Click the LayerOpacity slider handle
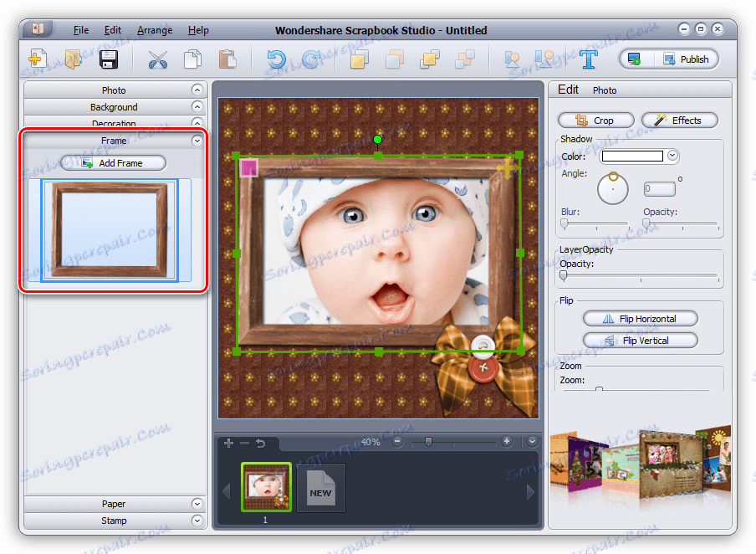Screen dimensions: 756x554 [x=564, y=275]
